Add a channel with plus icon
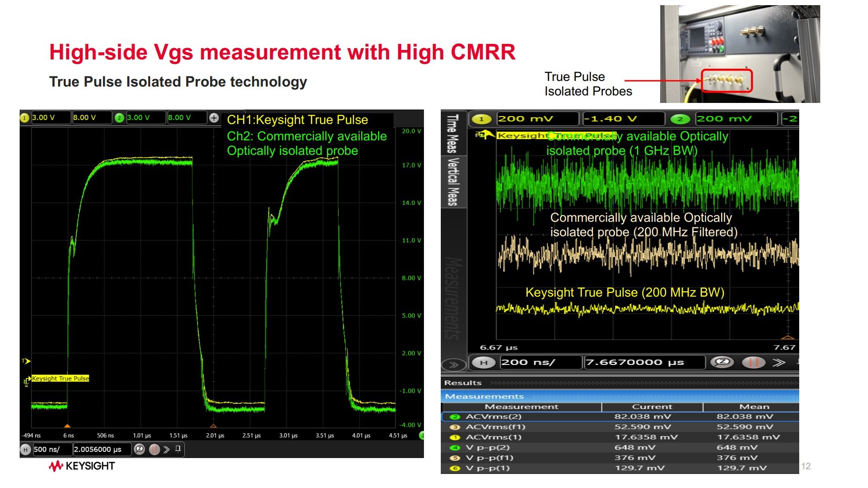Viewport: 868px width, 488px height. point(214,118)
